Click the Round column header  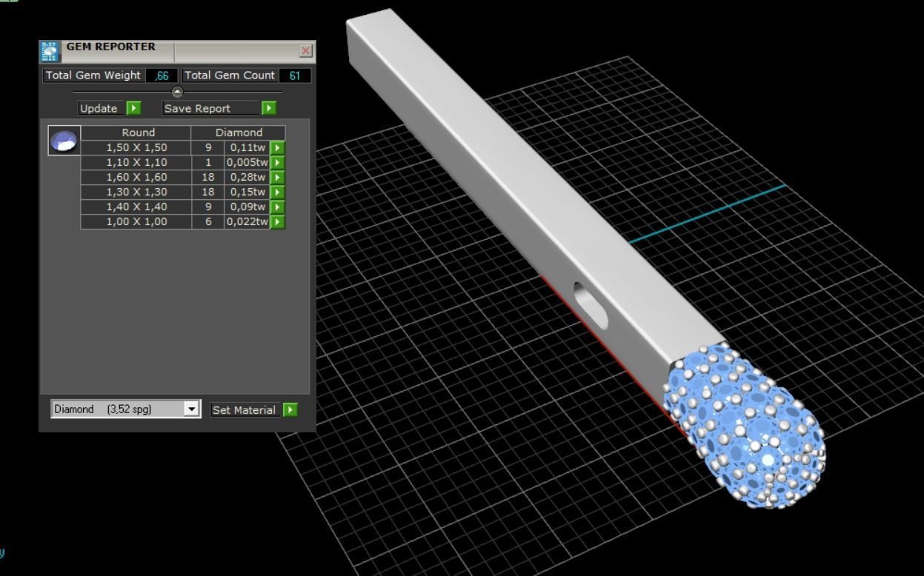(x=138, y=133)
